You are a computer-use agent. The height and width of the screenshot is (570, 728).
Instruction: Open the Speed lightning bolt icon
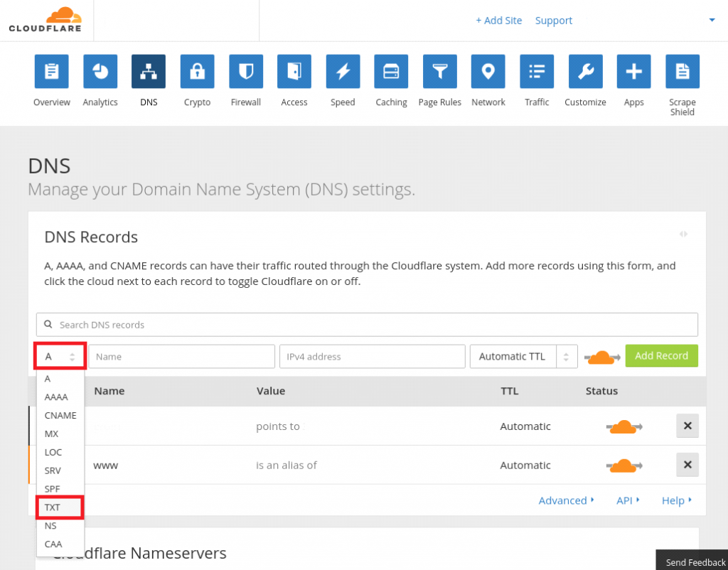343,71
